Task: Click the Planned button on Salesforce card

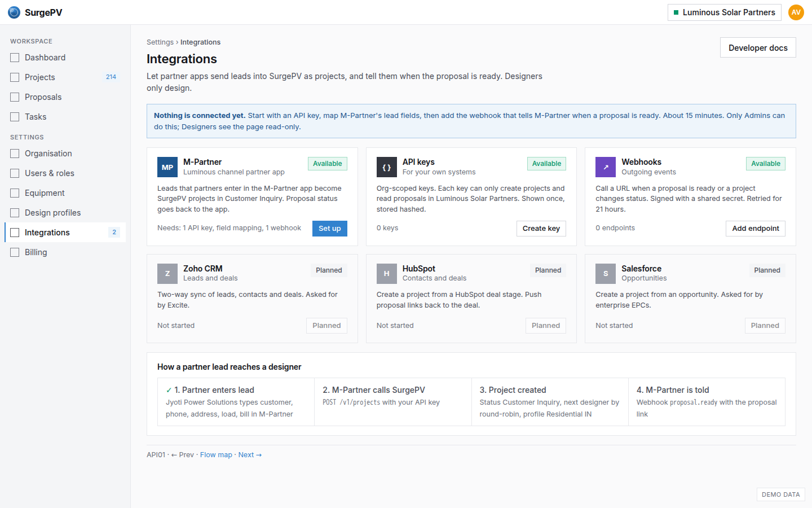Action: click(765, 326)
